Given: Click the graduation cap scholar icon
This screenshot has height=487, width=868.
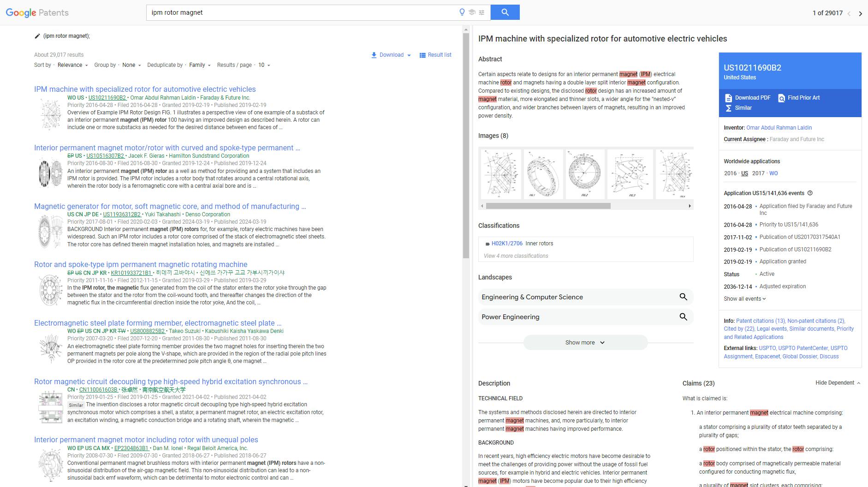Looking at the screenshot, I should point(472,12).
